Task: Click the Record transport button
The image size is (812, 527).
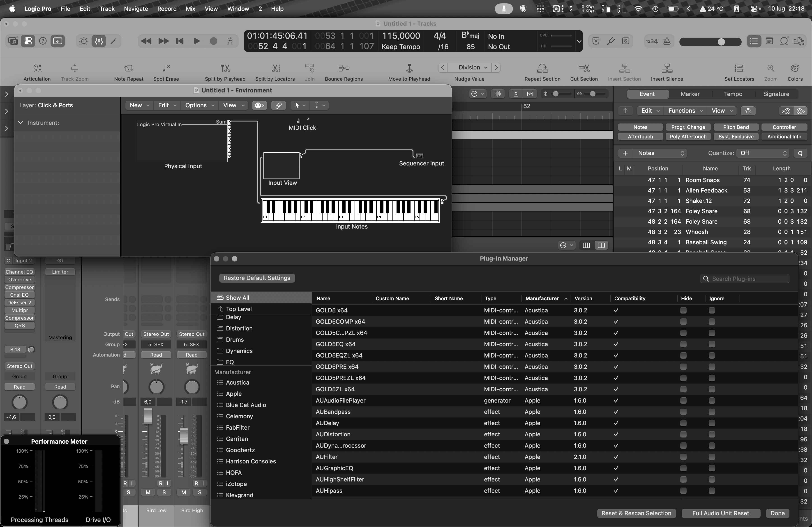Action: 214,41
